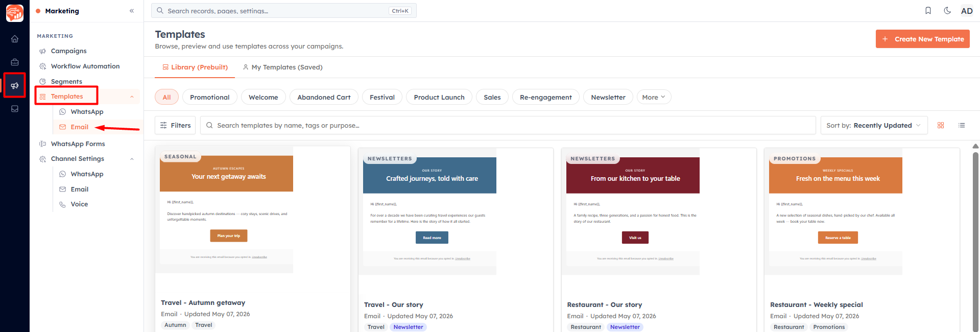980x332 pixels.
Task: Open Workflow Automation in the sidebar
Action: point(85,66)
